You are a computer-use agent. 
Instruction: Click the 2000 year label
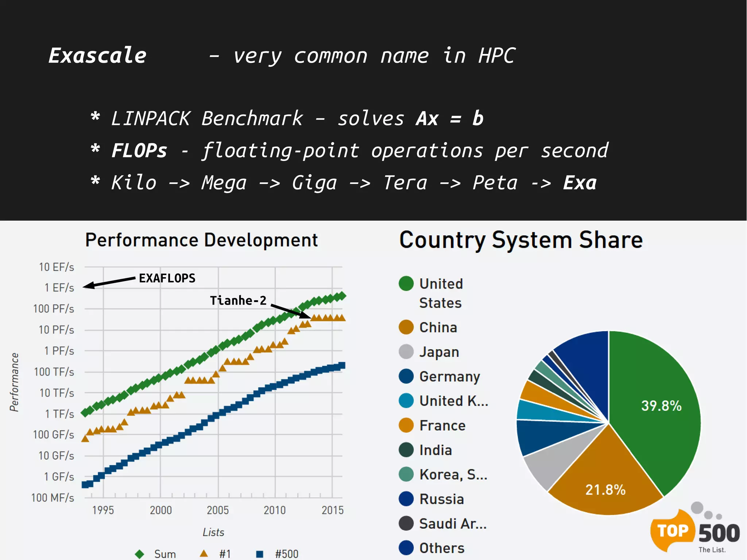pyautogui.click(x=161, y=510)
